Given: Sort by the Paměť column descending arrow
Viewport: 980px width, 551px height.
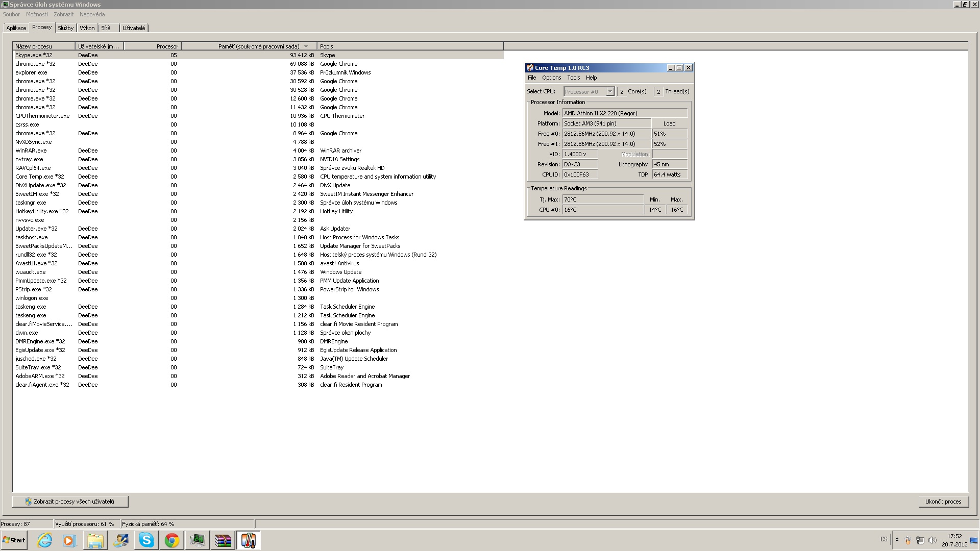Looking at the screenshot, I should pyautogui.click(x=306, y=46).
